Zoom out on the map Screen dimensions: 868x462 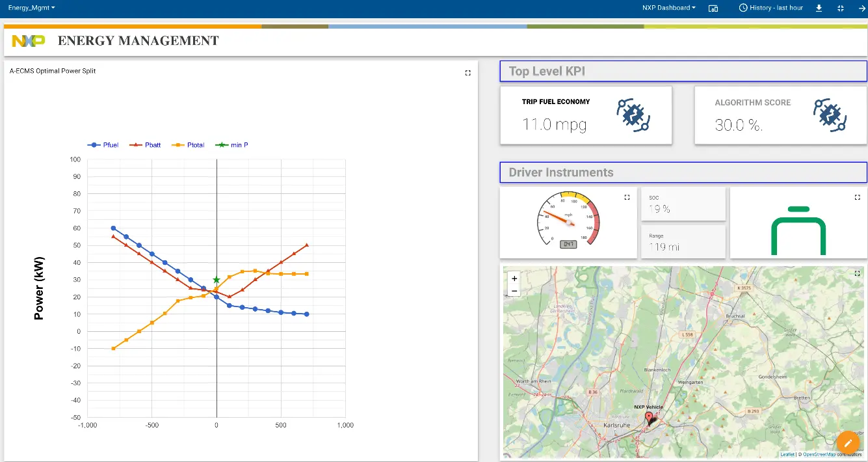click(x=514, y=291)
